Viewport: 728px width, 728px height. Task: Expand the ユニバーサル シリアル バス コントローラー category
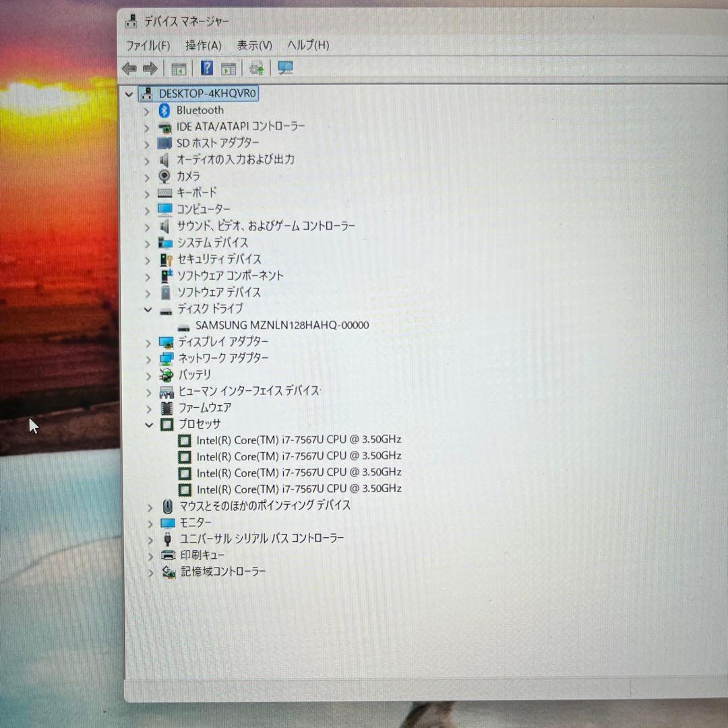tap(150, 539)
